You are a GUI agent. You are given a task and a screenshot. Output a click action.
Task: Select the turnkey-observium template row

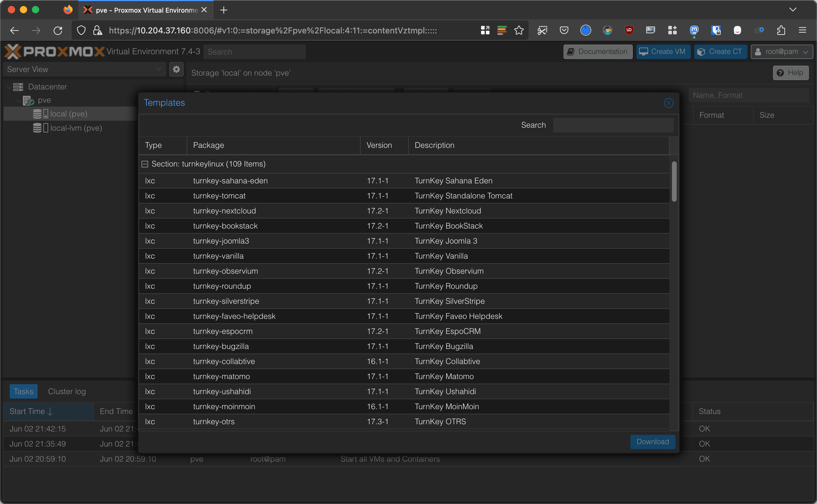404,271
